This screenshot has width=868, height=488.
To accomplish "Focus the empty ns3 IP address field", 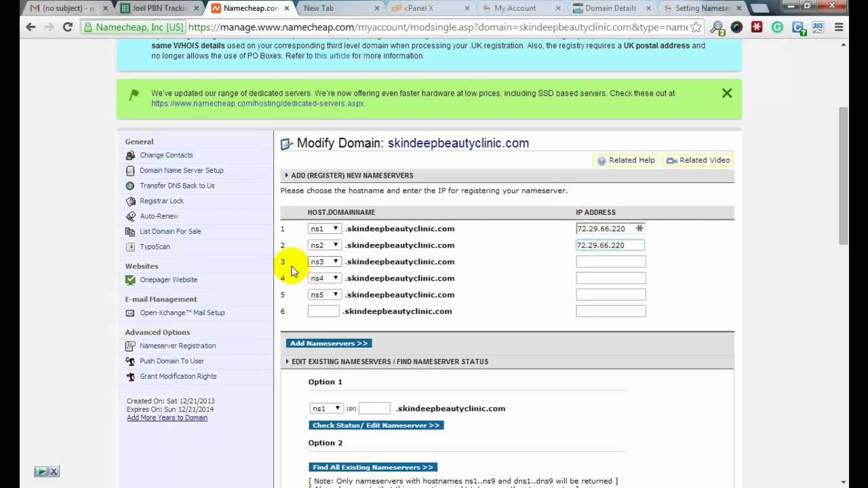I will click(x=611, y=262).
